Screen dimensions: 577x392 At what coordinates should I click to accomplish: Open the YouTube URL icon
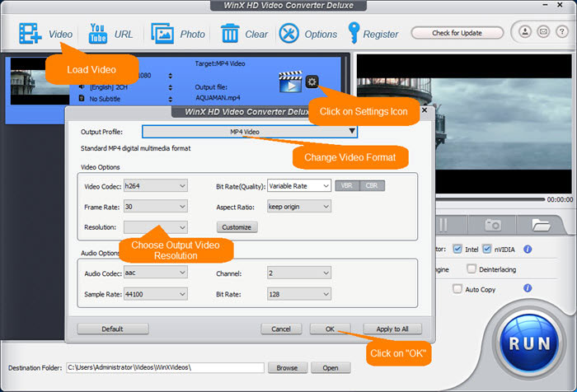[x=98, y=34]
